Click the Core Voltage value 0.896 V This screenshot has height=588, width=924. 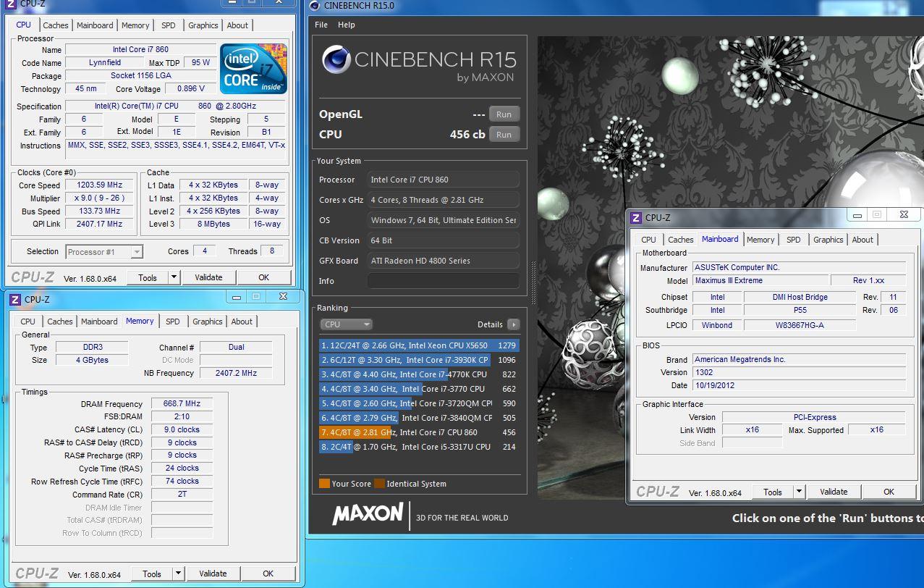pyautogui.click(x=191, y=89)
